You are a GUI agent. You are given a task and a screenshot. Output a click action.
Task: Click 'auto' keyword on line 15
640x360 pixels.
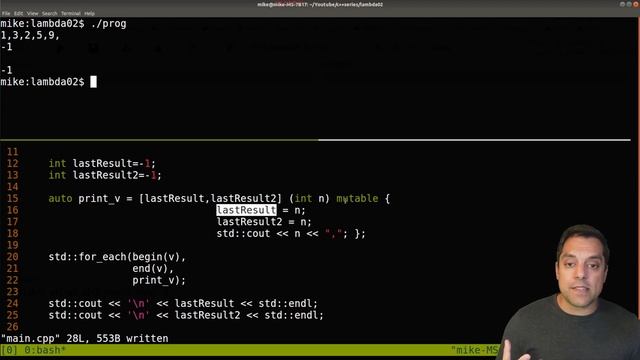pos(60,198)
